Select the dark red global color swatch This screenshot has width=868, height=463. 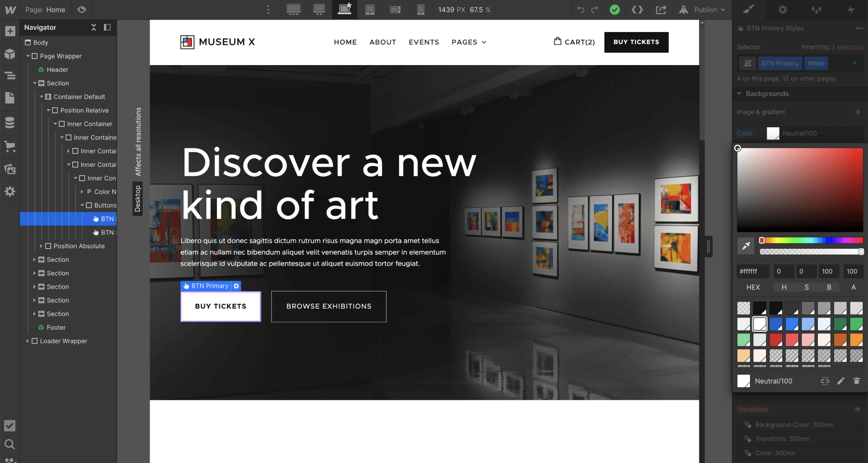[x=776, y=340]
